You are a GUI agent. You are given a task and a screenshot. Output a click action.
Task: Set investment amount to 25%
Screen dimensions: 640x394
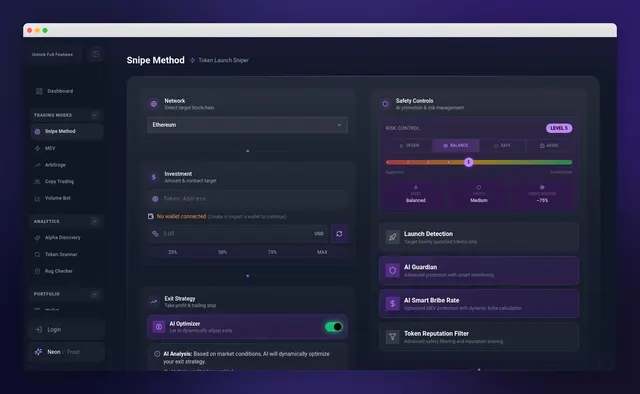(x=173, y=252)
